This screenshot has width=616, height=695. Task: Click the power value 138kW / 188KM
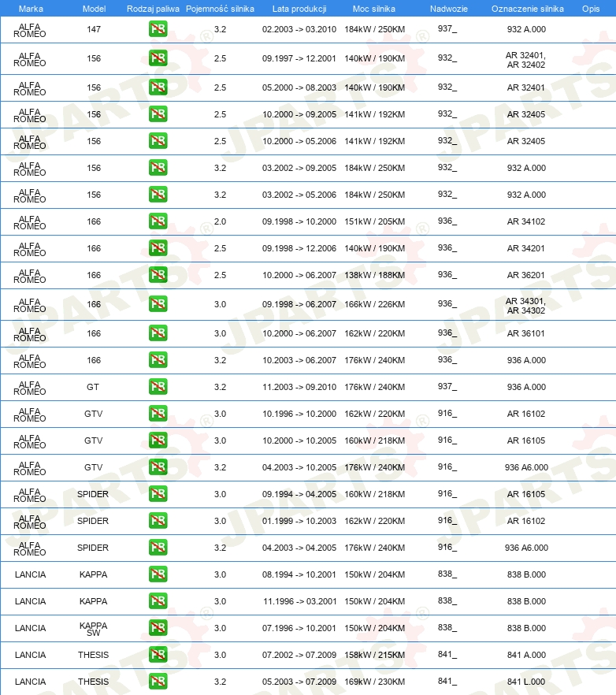click(374, 275)
